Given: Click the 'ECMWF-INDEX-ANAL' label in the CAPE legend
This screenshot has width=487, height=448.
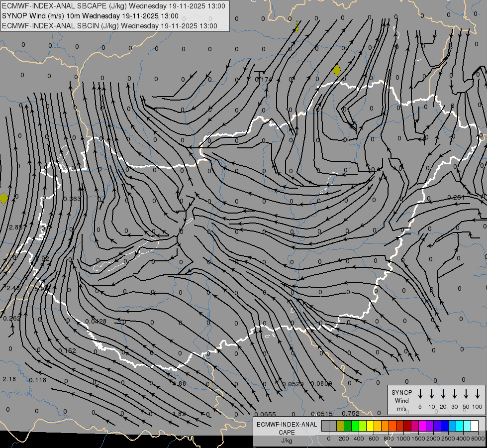Looking at the screenshot, I should point(287,425).
